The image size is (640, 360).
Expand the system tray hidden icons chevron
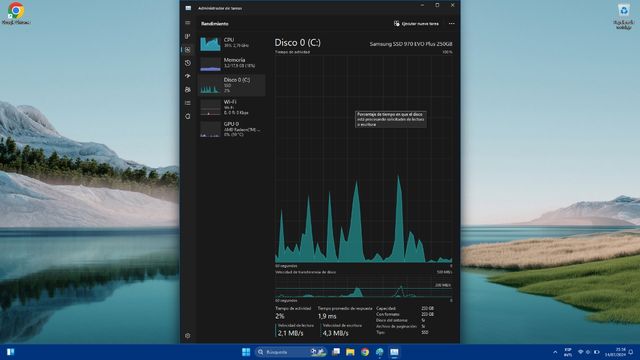click(x=555, y=352)
